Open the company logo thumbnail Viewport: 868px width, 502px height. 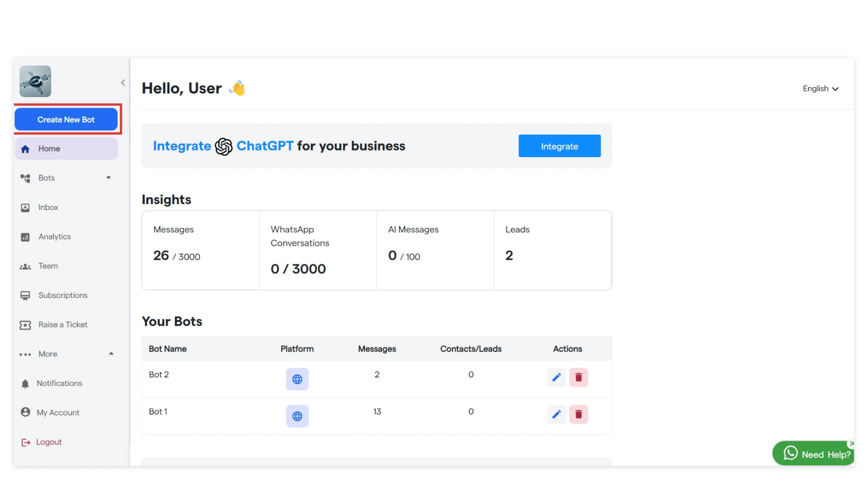pyautogui.click(x=35, y=81)
